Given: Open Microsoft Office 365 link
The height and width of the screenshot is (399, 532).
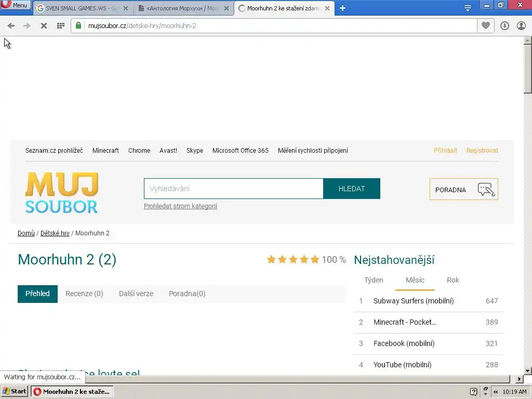Looking at the screenshot, I should [240, 151].
